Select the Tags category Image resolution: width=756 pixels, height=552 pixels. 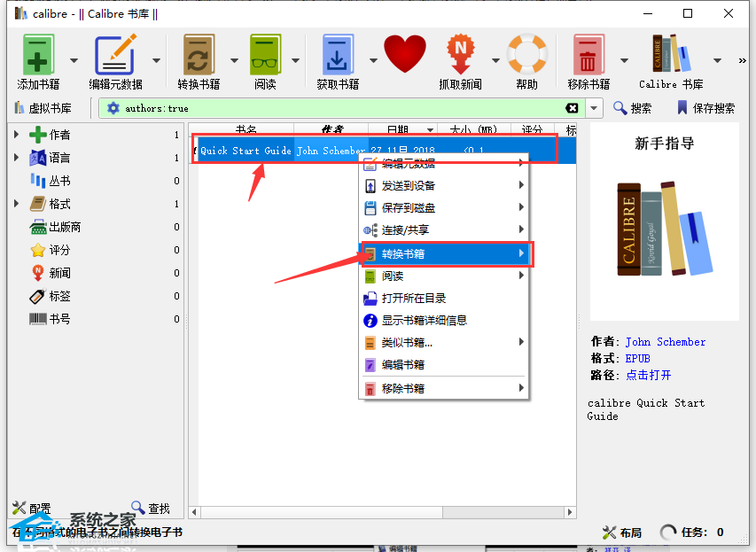point(51,296)
